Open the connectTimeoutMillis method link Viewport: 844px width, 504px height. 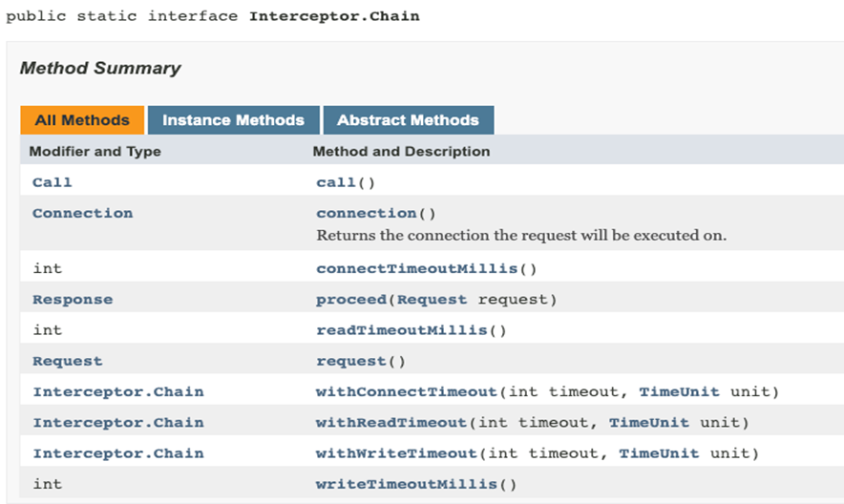point(416,268)
